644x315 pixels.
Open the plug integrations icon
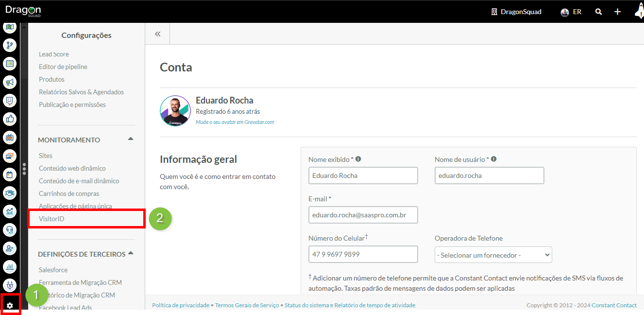(x=10, y=285)
